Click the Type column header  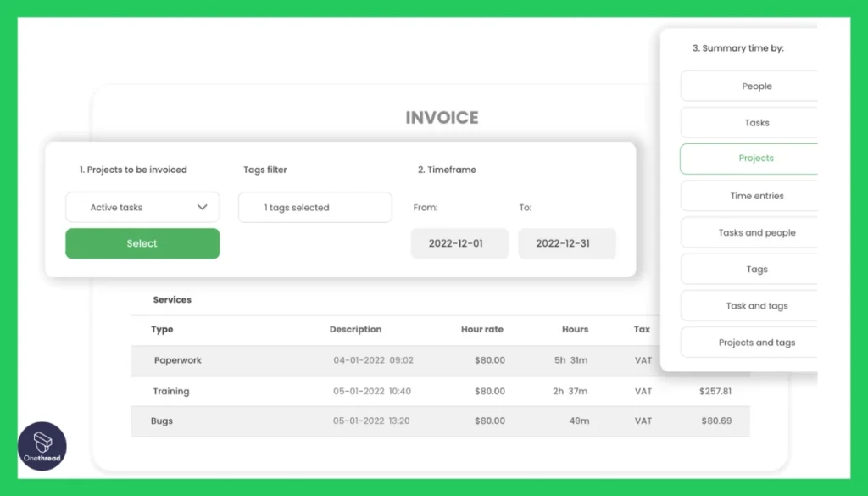pos(162,329)
